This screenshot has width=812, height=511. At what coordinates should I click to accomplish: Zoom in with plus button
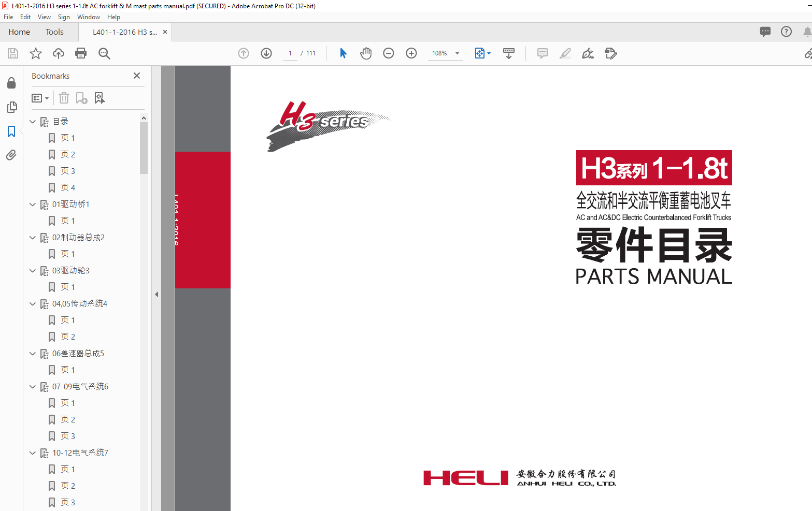click(x=411, y=53)
